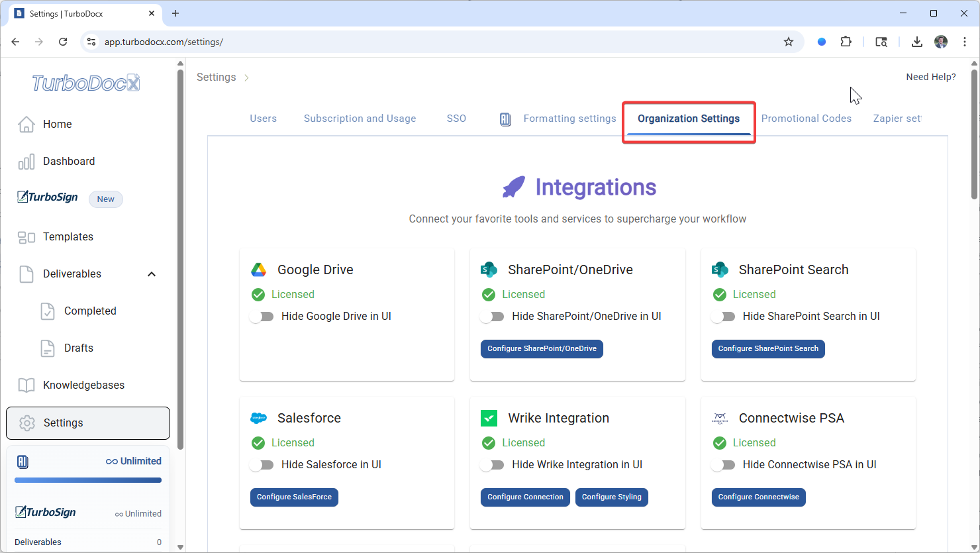The height and width of the screenshot is (553, 980).
Task: Click Configure Connectwise button
Action: pos(759,497)
